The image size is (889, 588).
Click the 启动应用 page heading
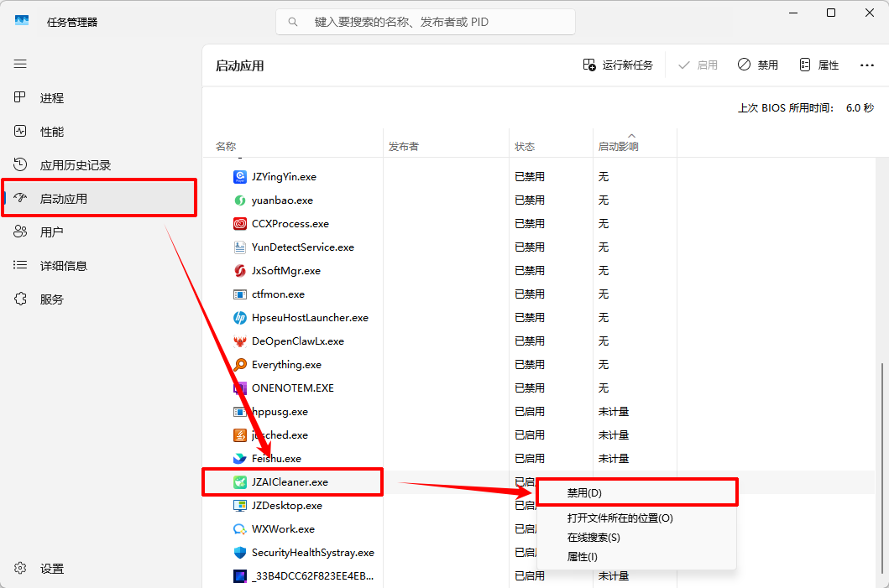[240, 65]
